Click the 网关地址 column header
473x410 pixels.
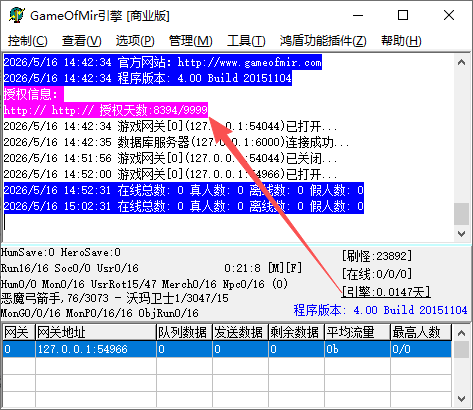[x=96, y=332]
